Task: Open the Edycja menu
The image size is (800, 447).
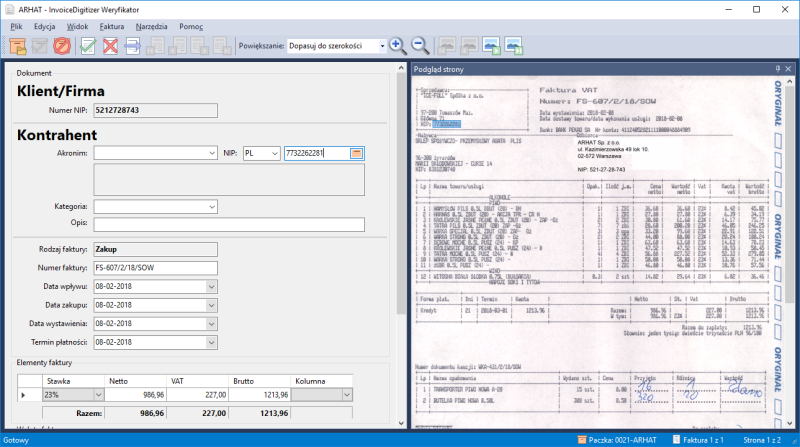Action: pyautogui.click(x=45, y=27)
